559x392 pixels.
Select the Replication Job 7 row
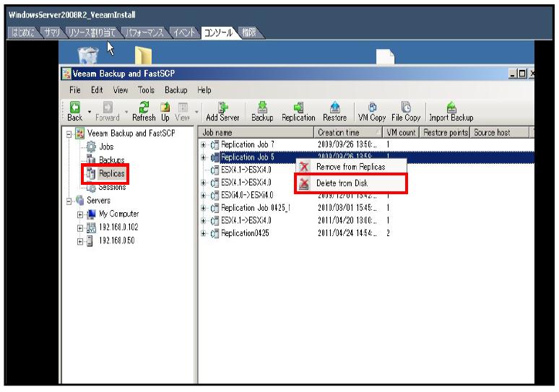pos(366,144)
